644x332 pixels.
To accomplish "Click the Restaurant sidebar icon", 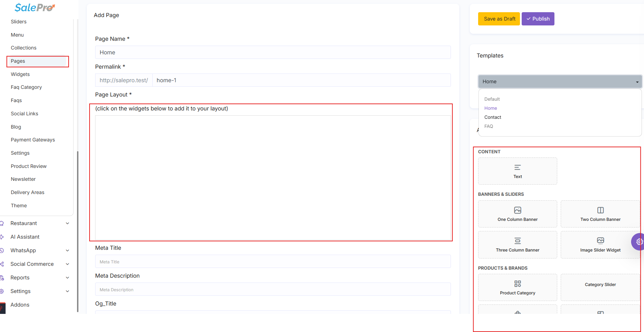I will (2, 223).
